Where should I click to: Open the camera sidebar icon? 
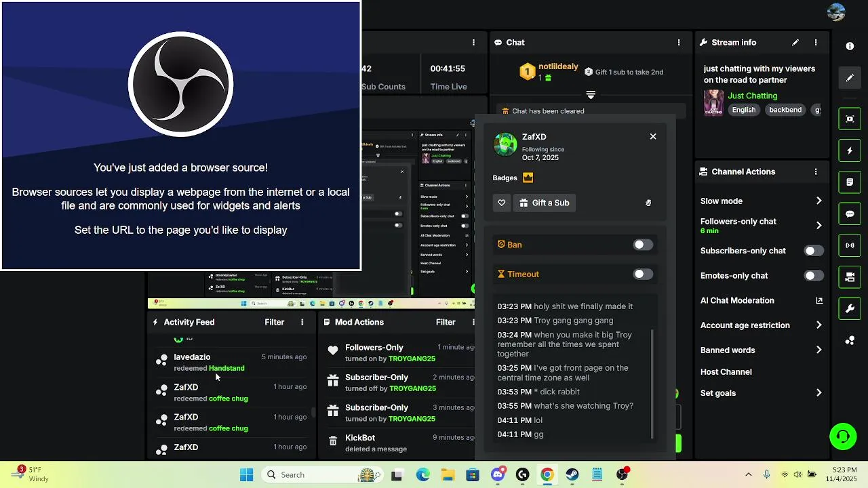(850, 277)
